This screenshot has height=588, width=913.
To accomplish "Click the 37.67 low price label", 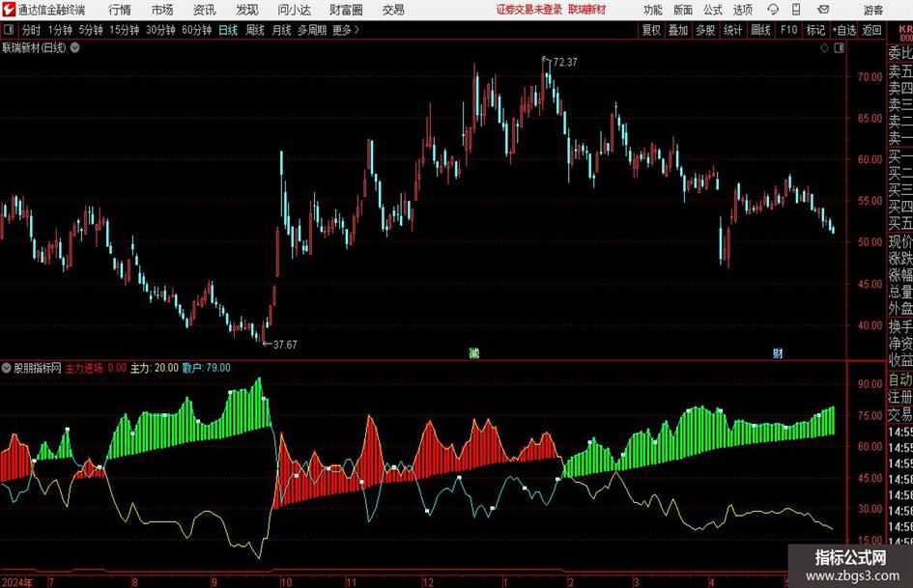I will point(285,345).
